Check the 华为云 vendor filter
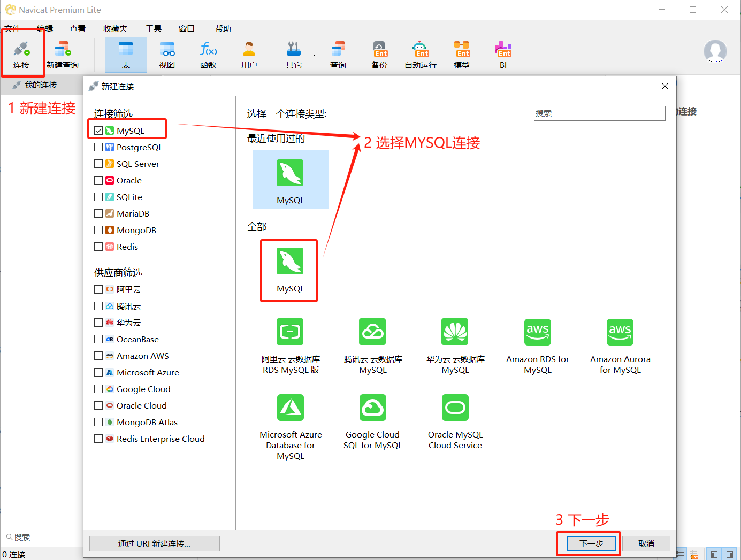Image resolution: width=741 pixels, height=560 pixels. click(98, 323)
